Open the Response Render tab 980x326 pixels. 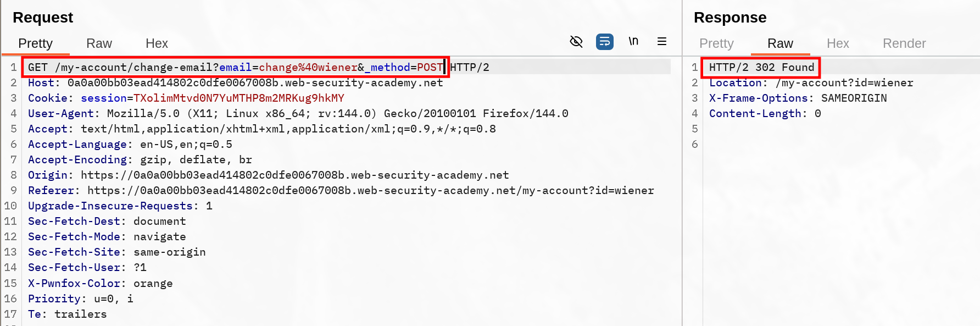904,43
